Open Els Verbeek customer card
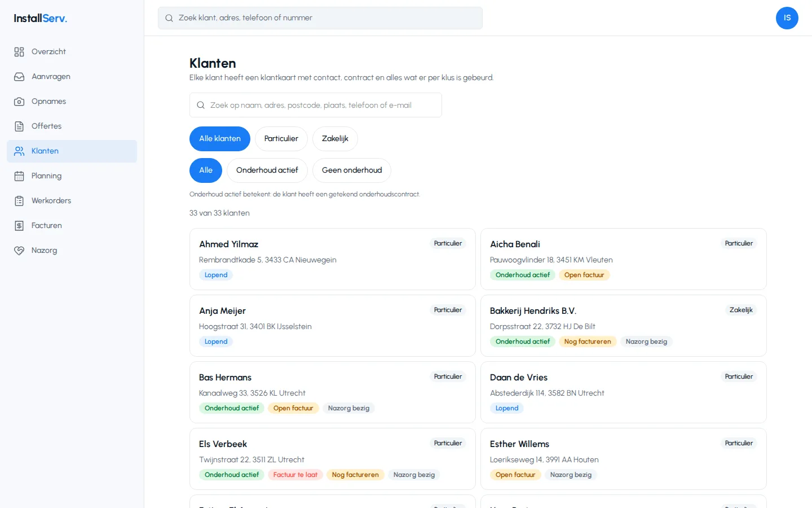The height and width of the screenshot is (508, 812). click(x=333, y=459)
